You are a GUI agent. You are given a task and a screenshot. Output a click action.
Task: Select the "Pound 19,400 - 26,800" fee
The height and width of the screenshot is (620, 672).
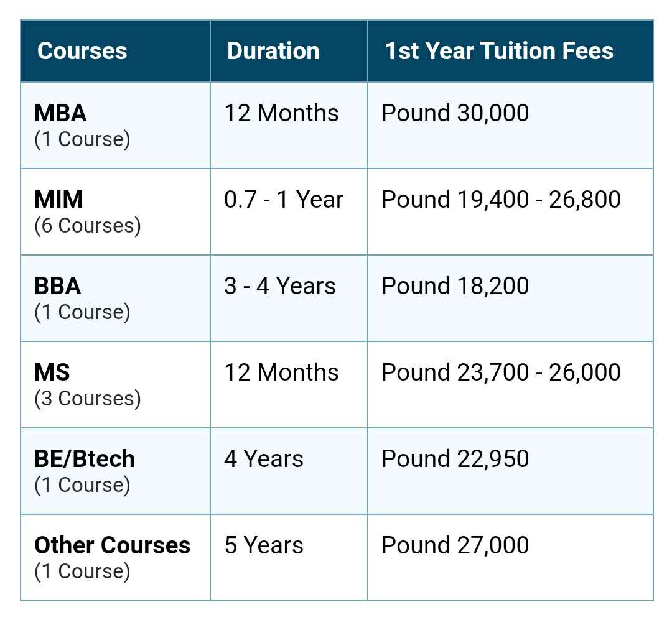coord(501,200)
